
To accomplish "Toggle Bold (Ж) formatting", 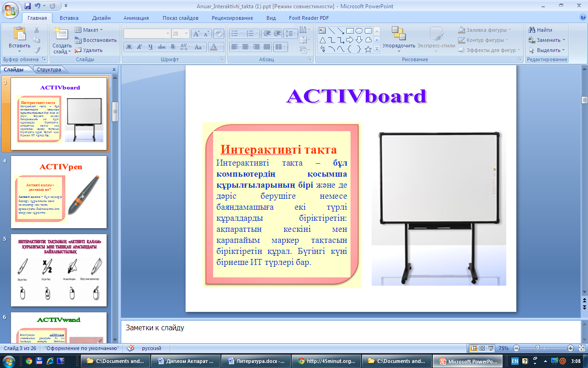I will (x=129, y=47).
